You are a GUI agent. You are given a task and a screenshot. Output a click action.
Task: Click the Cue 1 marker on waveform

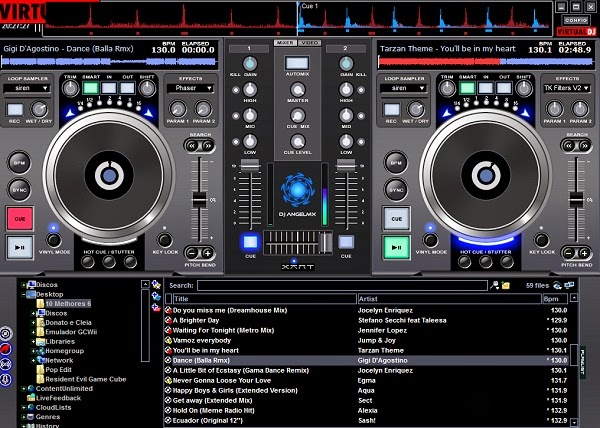point(309,6)
